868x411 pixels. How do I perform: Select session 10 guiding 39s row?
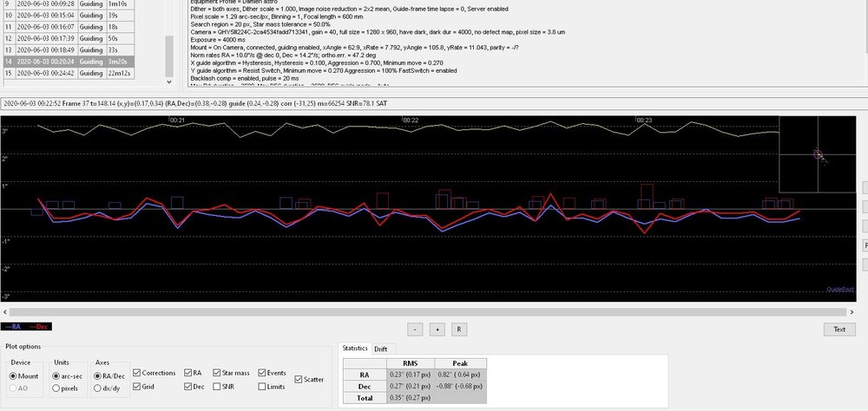coord(68,15)
